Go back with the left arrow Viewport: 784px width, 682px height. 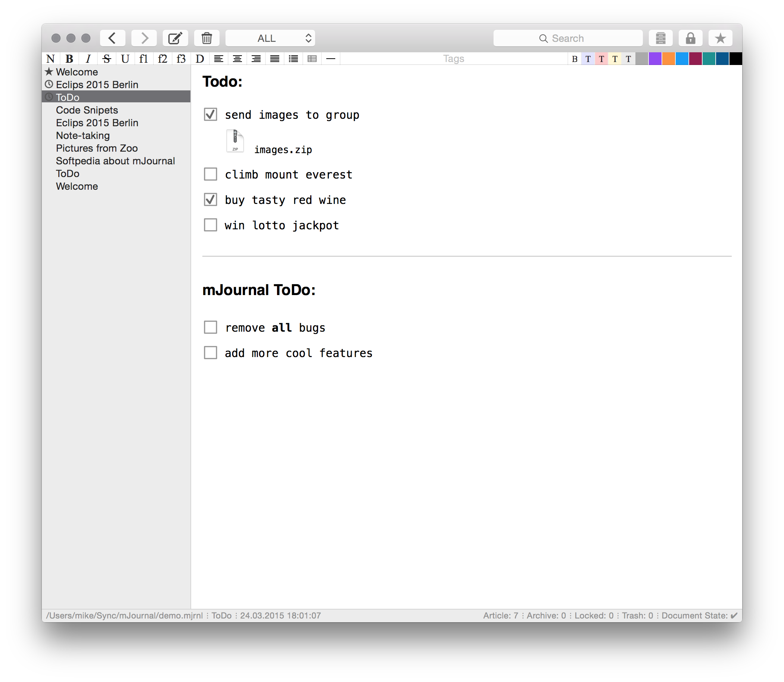[112, 38]
